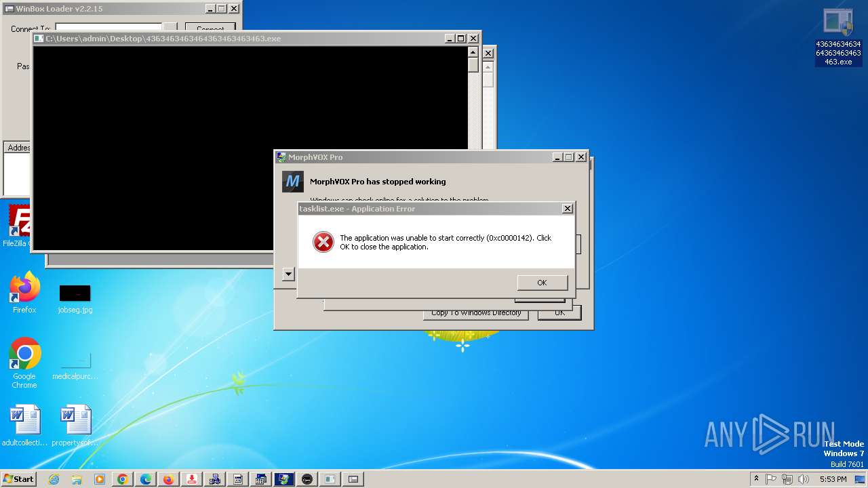The height and width of the screenshot is (488, 868).
Task: Close the tasklist.exe Application Error dialog
Action: 568,209
